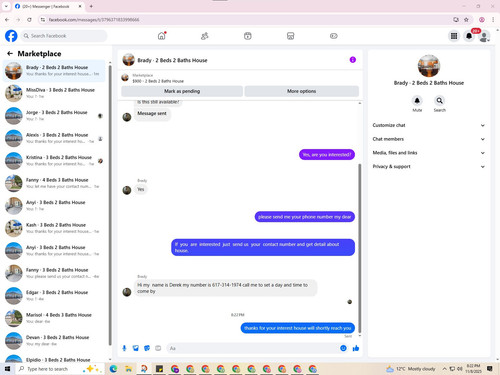Open the Facebook logo home link
Viewport: 500px width, 375px height.
coord(11,36)
